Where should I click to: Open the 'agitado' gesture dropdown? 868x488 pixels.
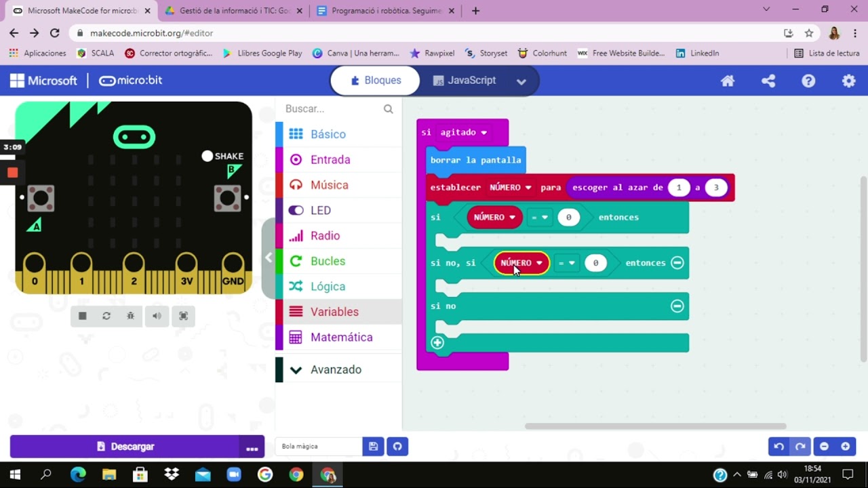click(x=464, y=133)
